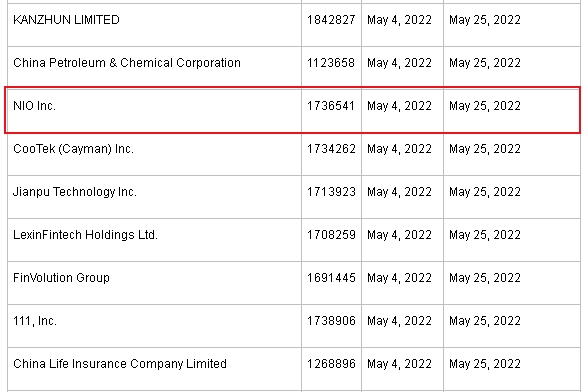Select the May 25, 2022 date in KANZHUN row
This screenshot has width=588, height=392.
485,20
